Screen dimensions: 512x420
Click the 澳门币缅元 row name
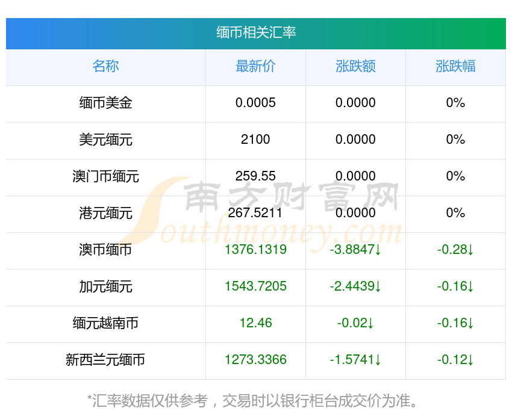[x=105, y=176]
